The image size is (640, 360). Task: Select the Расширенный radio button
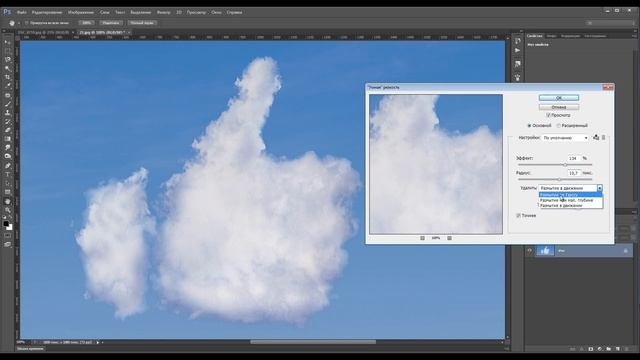point(559,126)
